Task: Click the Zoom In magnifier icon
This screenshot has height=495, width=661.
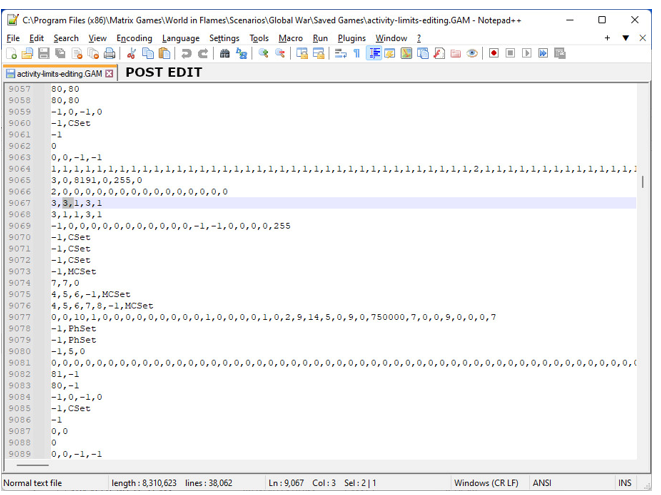Action: (x=263, y=54)
